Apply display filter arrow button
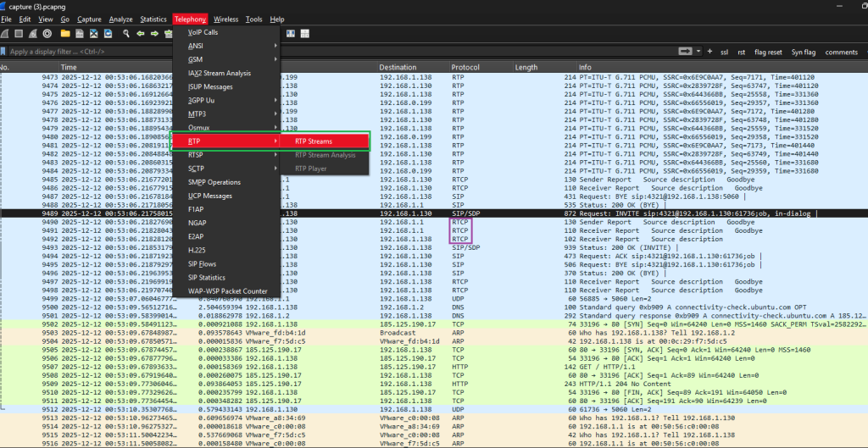 [x=686, y=52]
